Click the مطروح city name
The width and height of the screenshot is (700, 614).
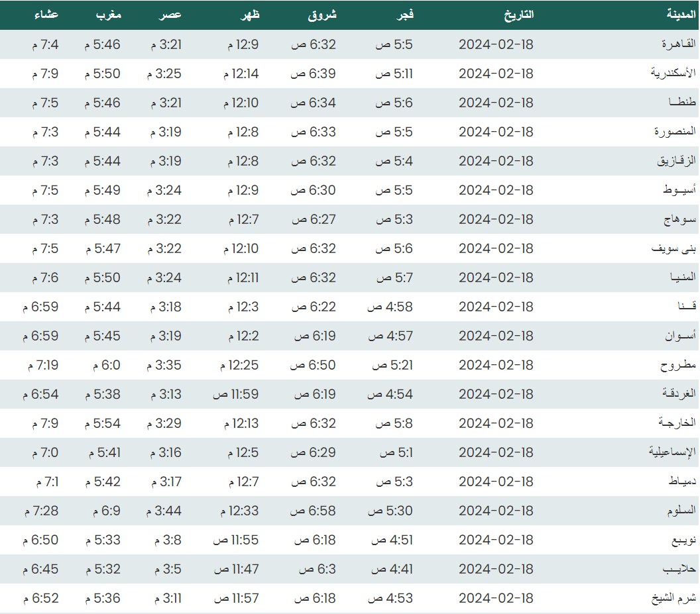point(677,365)
